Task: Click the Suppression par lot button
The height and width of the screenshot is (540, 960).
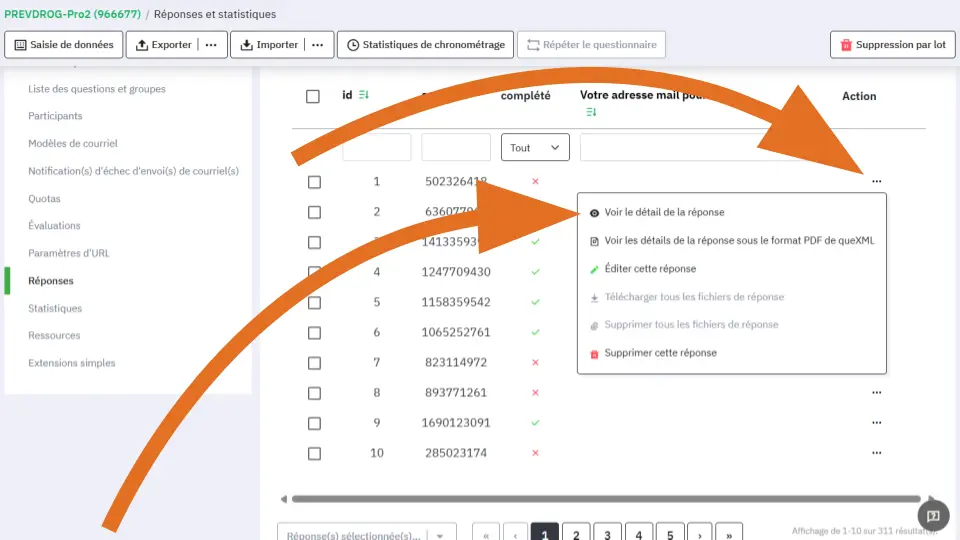Action: 892,45
